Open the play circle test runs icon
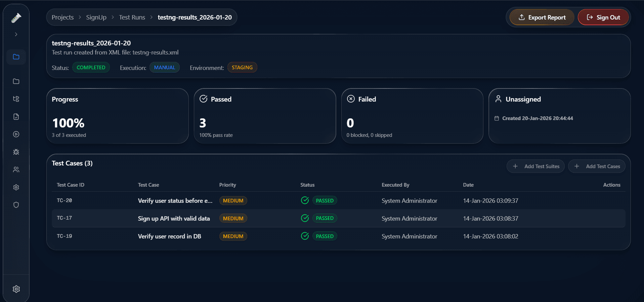This screenshot has height=302, width=644. [x=16, y=134]
